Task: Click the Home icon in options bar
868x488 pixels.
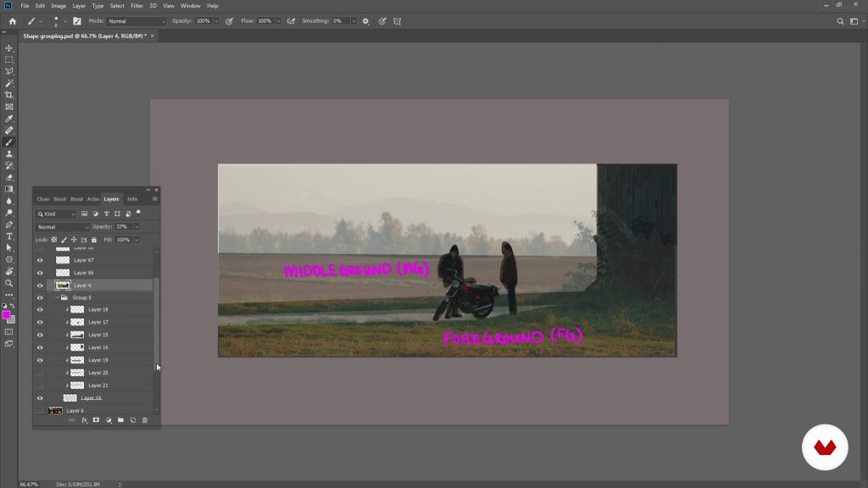Action: (12, 20)
